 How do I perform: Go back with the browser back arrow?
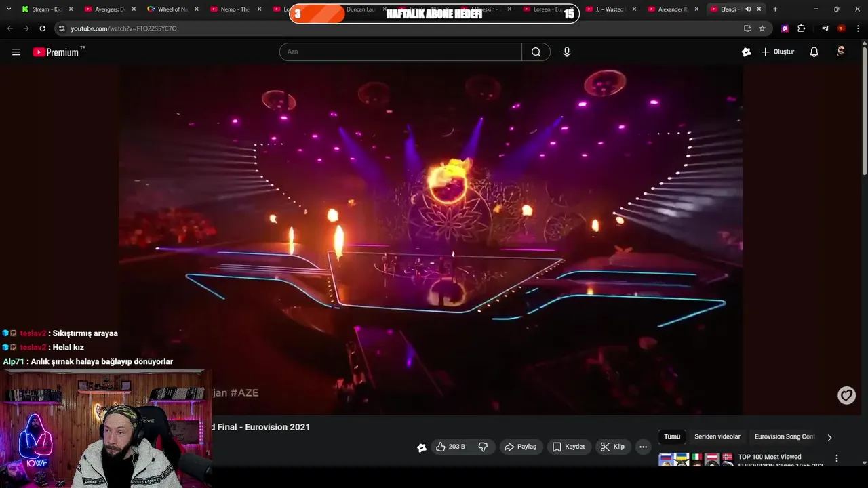[x=9, y=28]
